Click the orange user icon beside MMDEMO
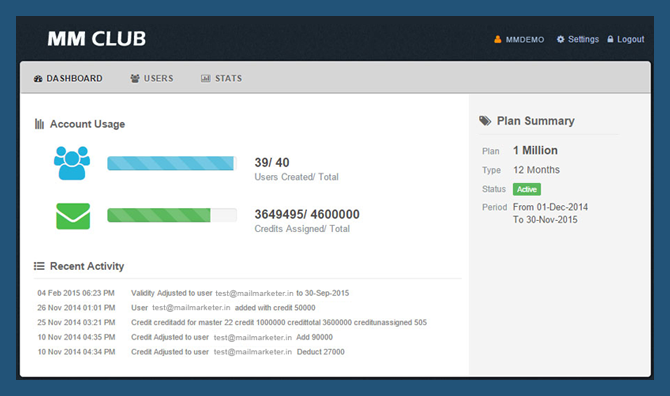This screenshot has height=396, width=670. click(498, 39)
